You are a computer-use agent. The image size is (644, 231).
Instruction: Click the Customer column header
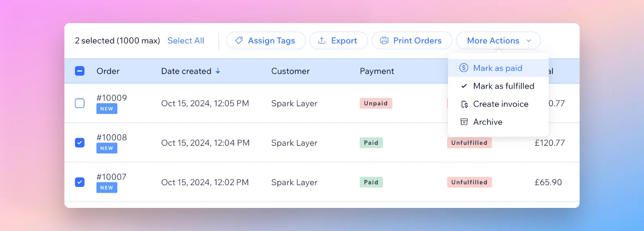pyautogui.click(x=291, y=71)
